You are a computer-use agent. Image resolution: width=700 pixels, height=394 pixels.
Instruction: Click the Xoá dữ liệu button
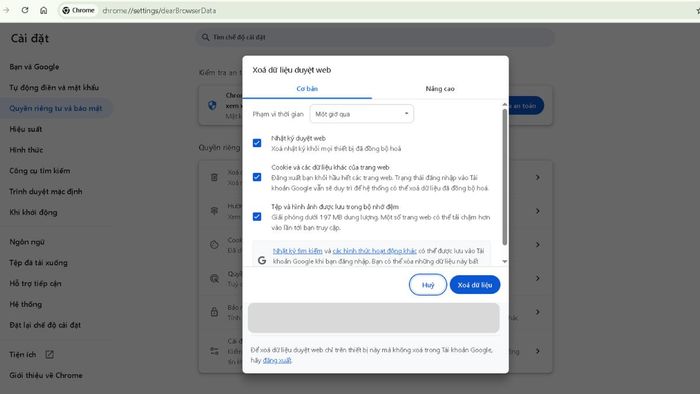[x=475, y=285]
